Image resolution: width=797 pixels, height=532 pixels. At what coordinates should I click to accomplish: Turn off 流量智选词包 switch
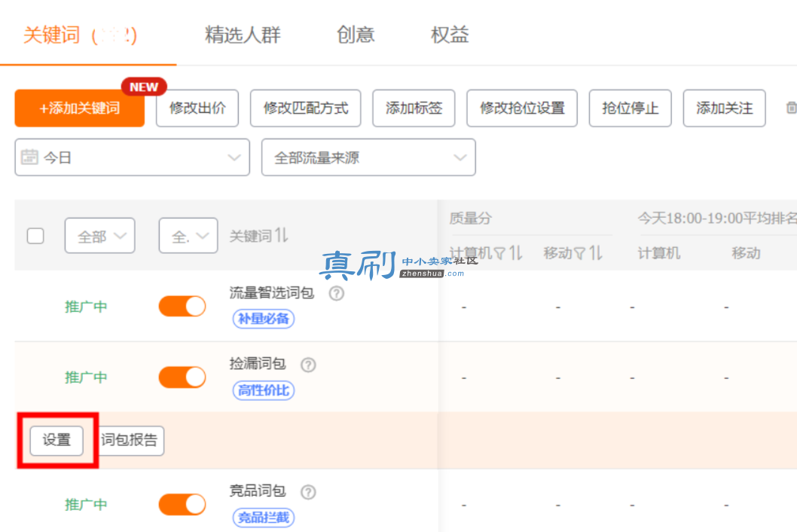(182, 306)
